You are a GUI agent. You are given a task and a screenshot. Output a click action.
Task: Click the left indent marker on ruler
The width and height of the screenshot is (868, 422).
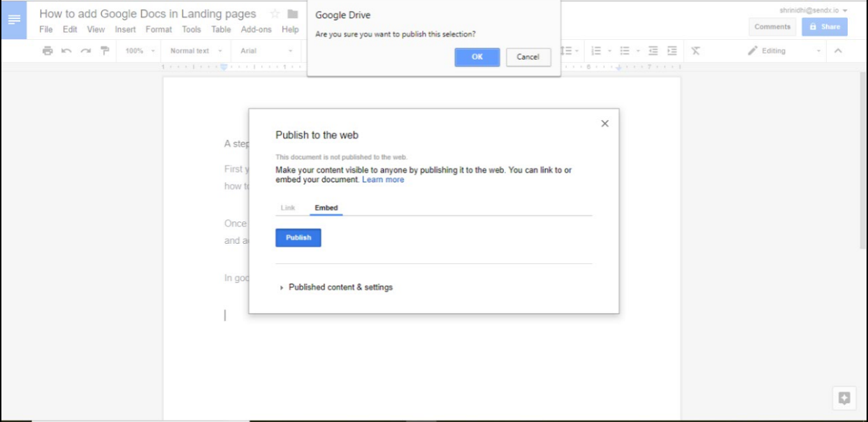coord(224,67)
